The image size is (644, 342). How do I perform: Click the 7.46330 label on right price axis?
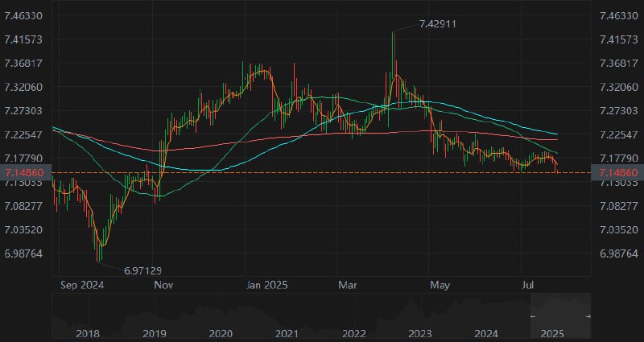617,15
